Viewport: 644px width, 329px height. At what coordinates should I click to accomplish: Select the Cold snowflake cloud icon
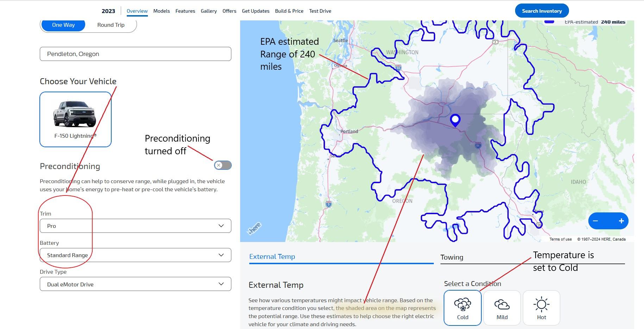[462, 305]
